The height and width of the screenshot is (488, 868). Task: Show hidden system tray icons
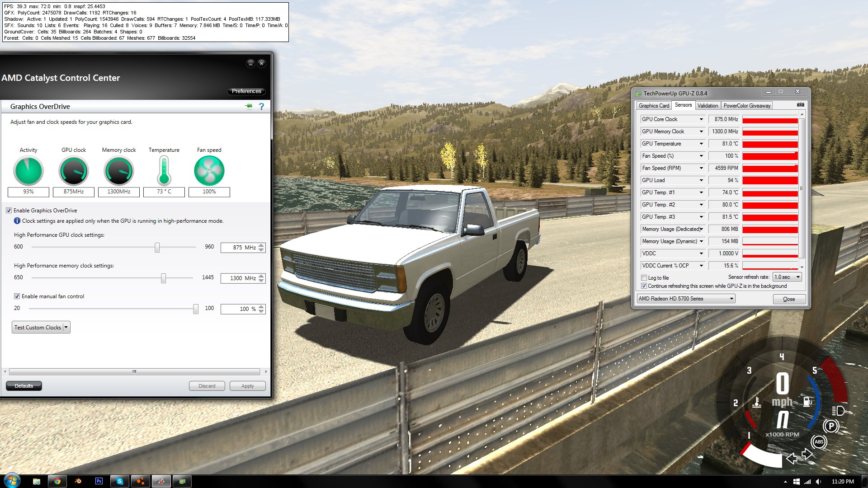785,482
